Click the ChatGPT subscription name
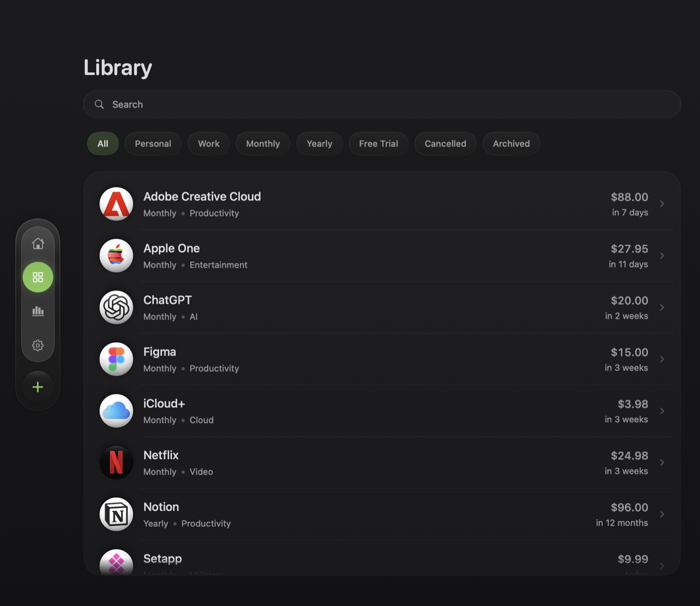 pos(168,300)
